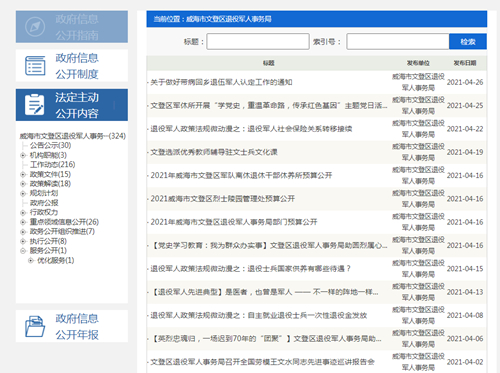The width and height of the screenshot is (500, 373).
Task: Collapse the 服务公开(1) tree node
Action: pyautogui.click(x=23, y=251)
